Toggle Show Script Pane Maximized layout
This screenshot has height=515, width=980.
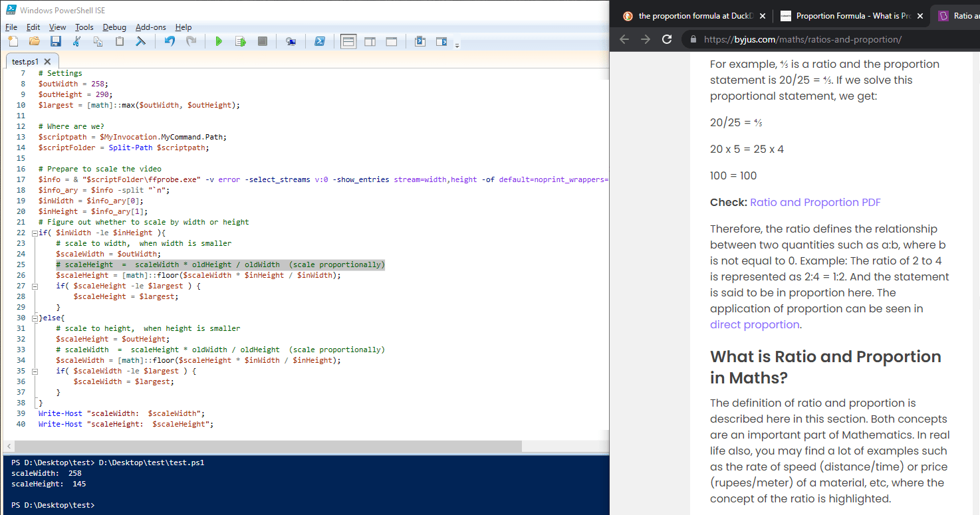pos(392,41)
